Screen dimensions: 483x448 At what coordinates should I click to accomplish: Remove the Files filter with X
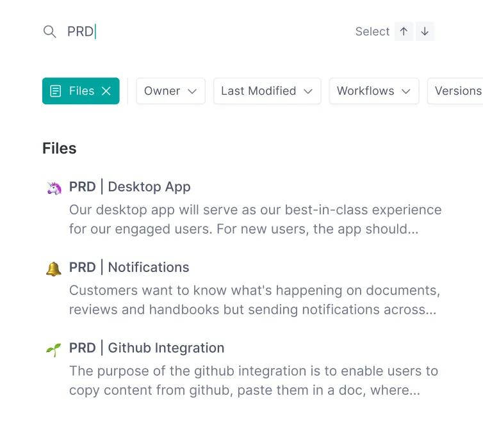(106, 91)
